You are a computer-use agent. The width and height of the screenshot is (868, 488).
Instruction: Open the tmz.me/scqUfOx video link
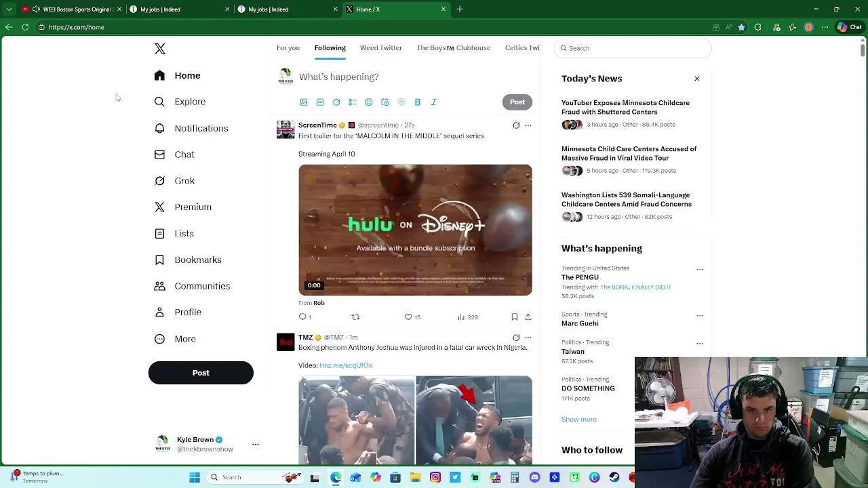coord(346,365)
